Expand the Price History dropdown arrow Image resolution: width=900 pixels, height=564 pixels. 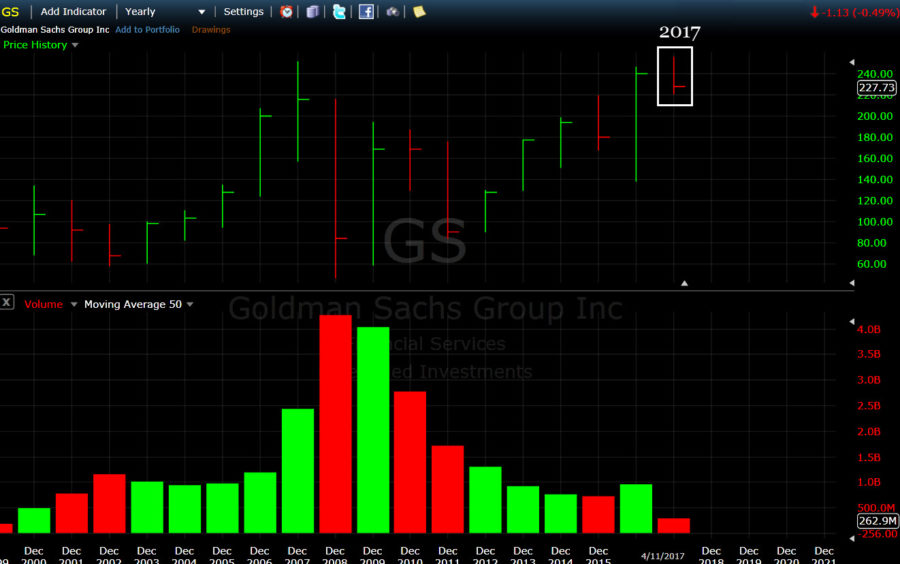[75, 45]
